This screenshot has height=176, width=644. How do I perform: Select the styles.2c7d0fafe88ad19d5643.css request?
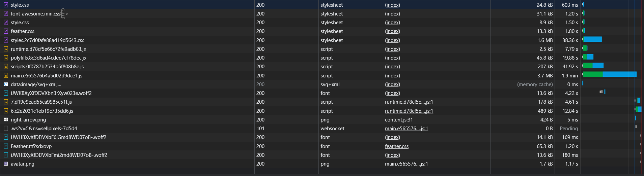[x=48, y=40]
